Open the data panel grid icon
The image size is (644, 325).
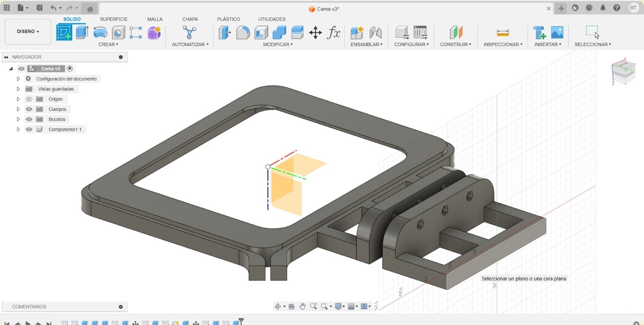click(x=6, y=8)
